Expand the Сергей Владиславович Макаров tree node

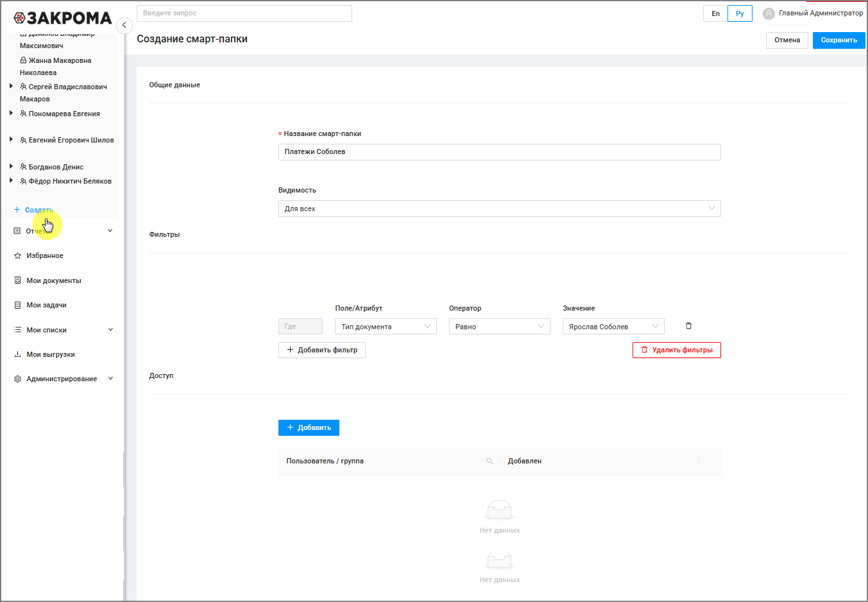point(11,86)
